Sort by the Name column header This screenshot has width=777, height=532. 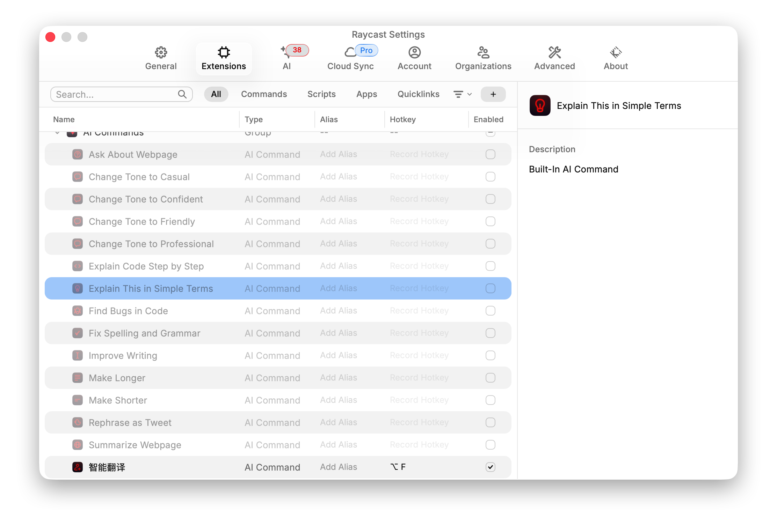64,119
